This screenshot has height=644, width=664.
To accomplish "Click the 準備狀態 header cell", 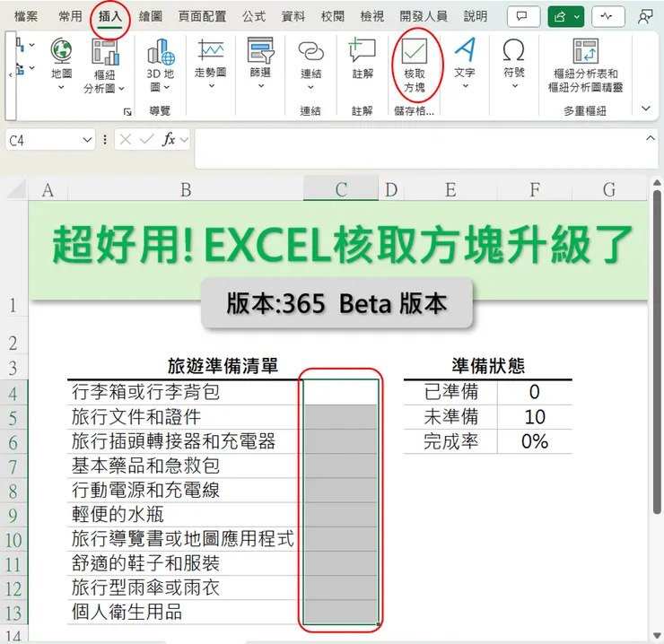I will click(x=488, y=366).
